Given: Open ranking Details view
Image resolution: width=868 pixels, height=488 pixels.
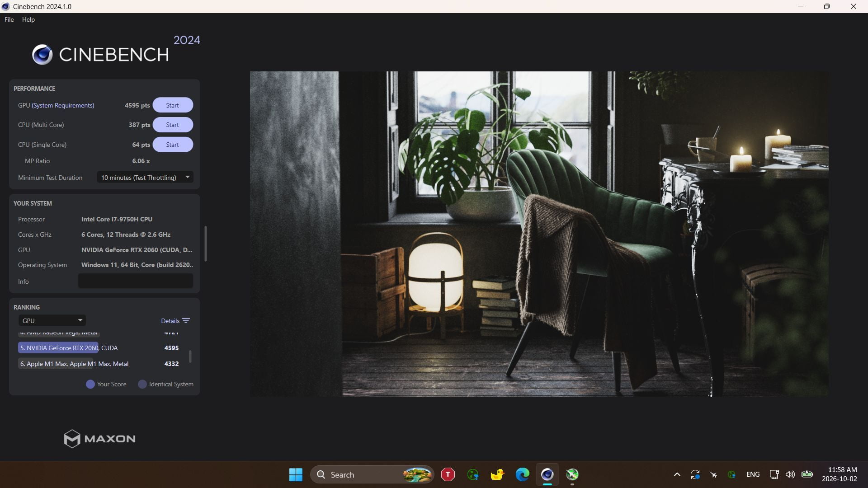Looking at the screenshot, I should (170, 321).
